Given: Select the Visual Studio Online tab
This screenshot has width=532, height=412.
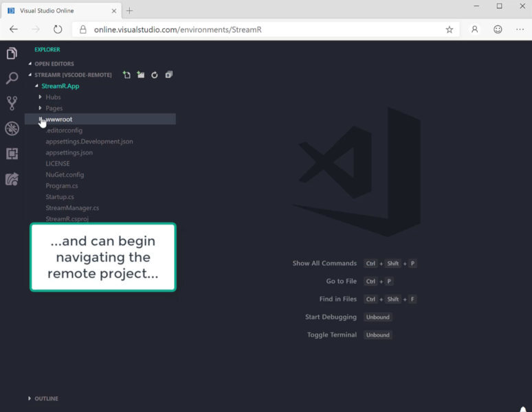Looking at the screenshot, I should coord(61,11).
